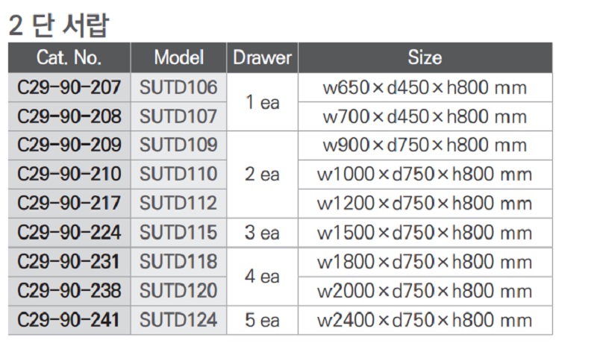Screen dimensions: 597x364
Task: Select catalog number C29-90-207
Action: (x=69, y=87)
